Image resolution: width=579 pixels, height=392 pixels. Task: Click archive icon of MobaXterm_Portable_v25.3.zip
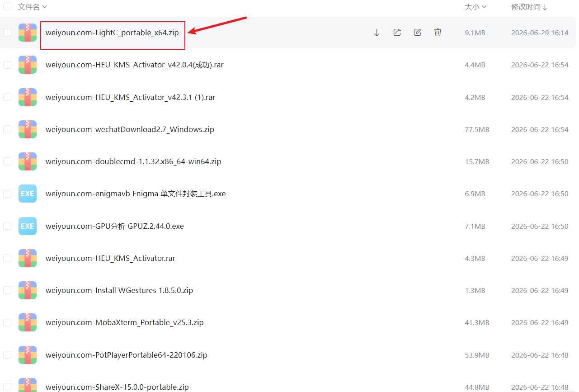[x=28, y=322]
